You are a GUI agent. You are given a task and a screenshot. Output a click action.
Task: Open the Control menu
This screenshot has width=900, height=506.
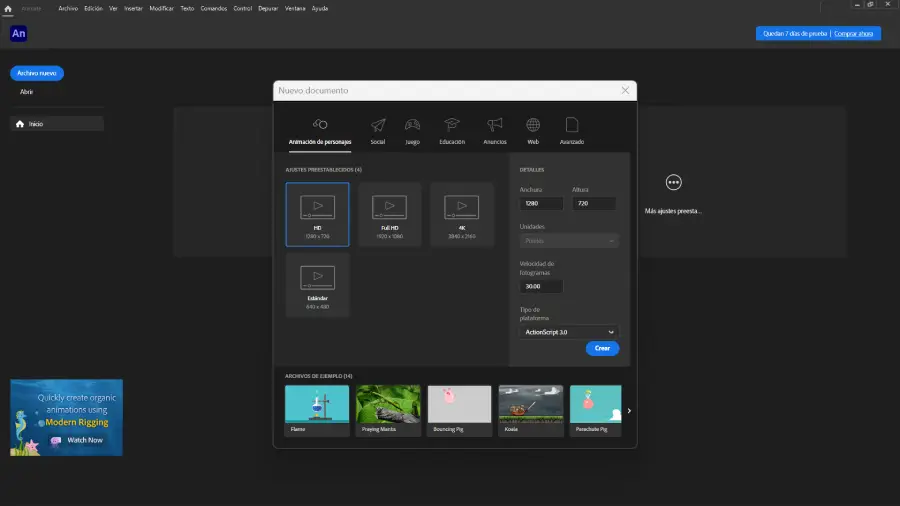click(x=242, y=9)
